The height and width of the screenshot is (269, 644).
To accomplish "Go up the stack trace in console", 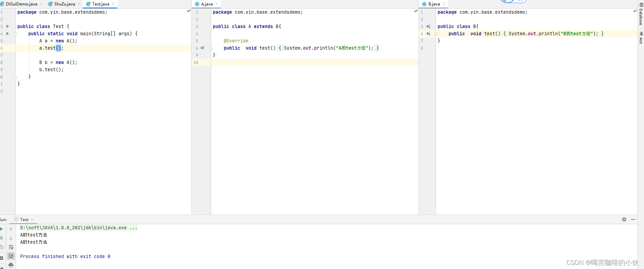I will (x=11, y=229).
